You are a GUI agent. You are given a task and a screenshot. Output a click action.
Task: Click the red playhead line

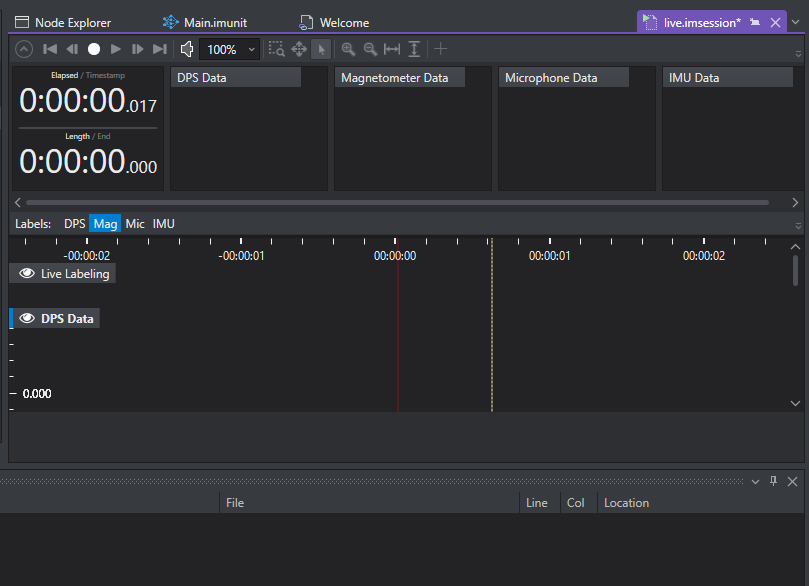(398, 325)
